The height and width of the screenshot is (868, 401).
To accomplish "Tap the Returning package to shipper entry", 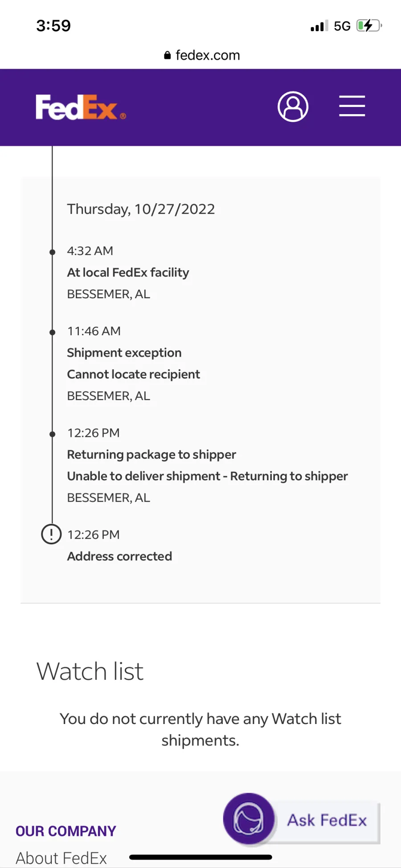I will [151, 454].
